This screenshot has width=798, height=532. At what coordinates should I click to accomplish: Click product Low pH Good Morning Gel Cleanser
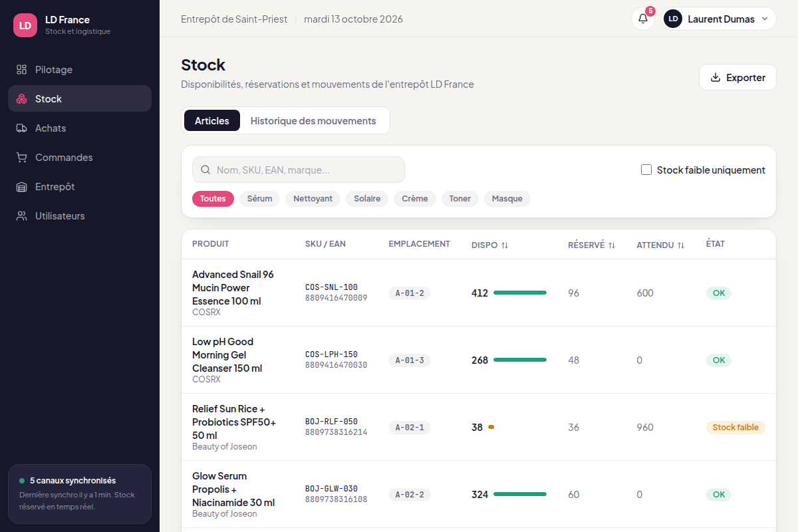(x=227, y=354)
